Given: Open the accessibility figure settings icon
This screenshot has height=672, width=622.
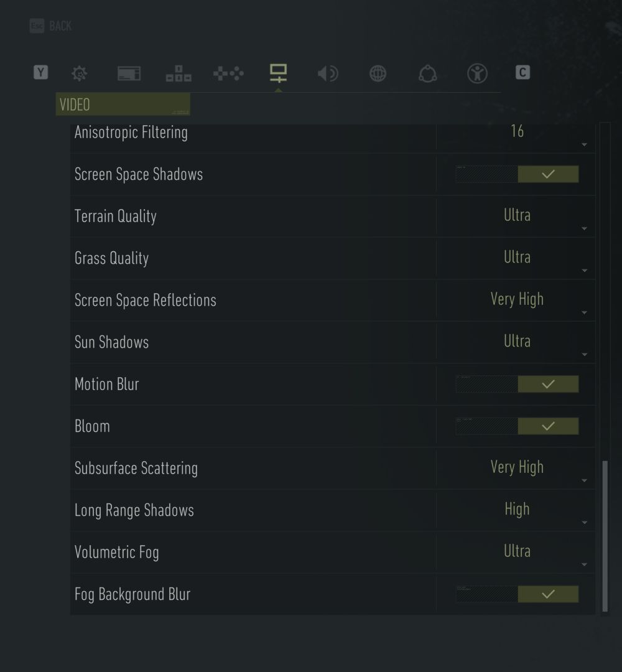Looking at the screenshot, I should click(x=477, y=73).
